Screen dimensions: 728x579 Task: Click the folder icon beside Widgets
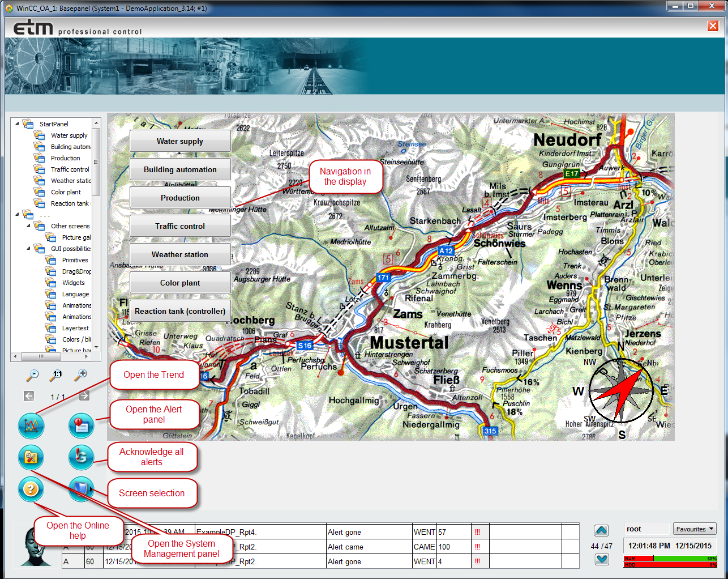51,283
